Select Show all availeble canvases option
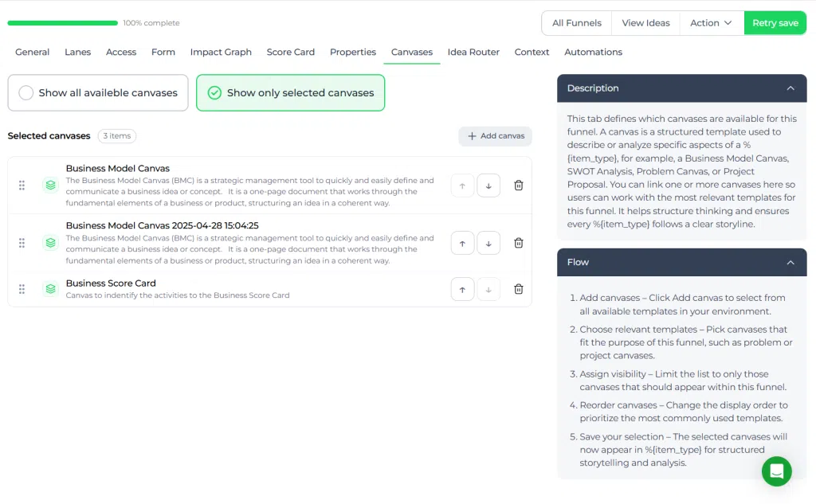 coord(98,92)
